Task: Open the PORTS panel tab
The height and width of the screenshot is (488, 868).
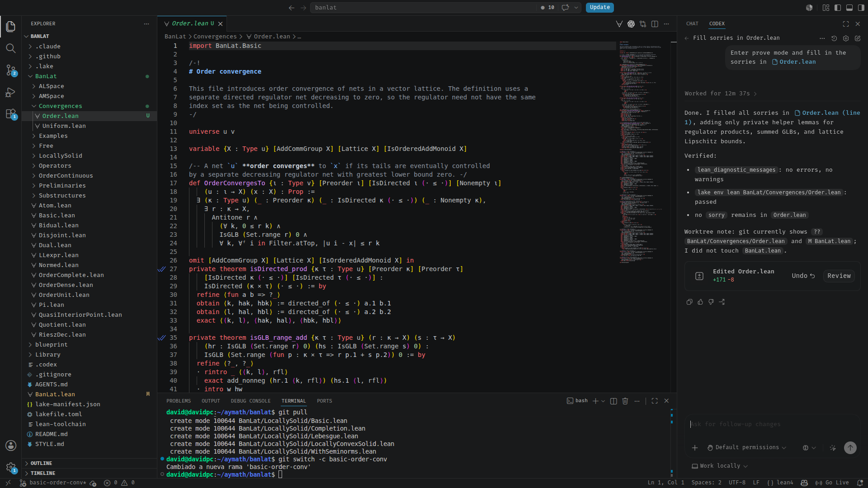Action: click(324, 401)
